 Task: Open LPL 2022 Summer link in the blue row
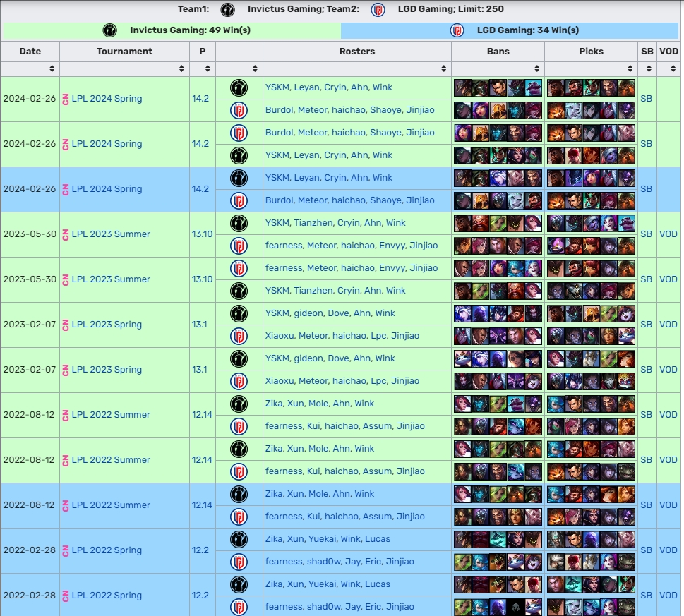pos(111,505)
